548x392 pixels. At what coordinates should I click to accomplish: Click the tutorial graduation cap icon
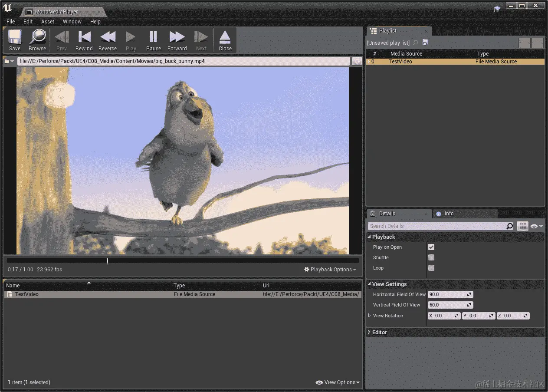click(497, 9)
